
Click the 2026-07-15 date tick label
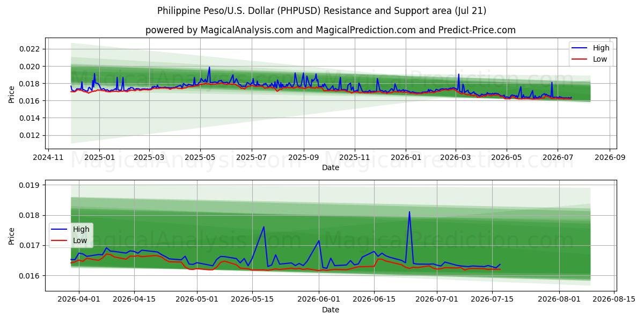(491, 300)
